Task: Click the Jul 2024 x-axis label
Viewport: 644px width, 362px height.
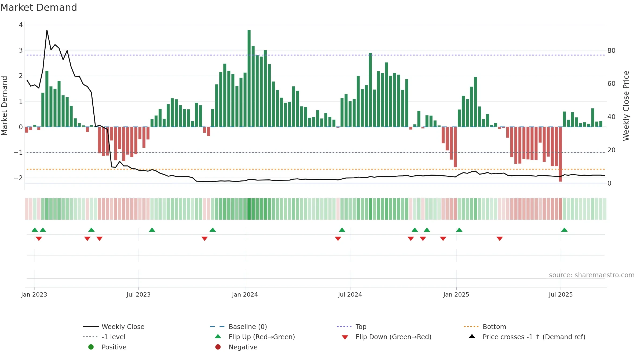Action: (350, 295)
